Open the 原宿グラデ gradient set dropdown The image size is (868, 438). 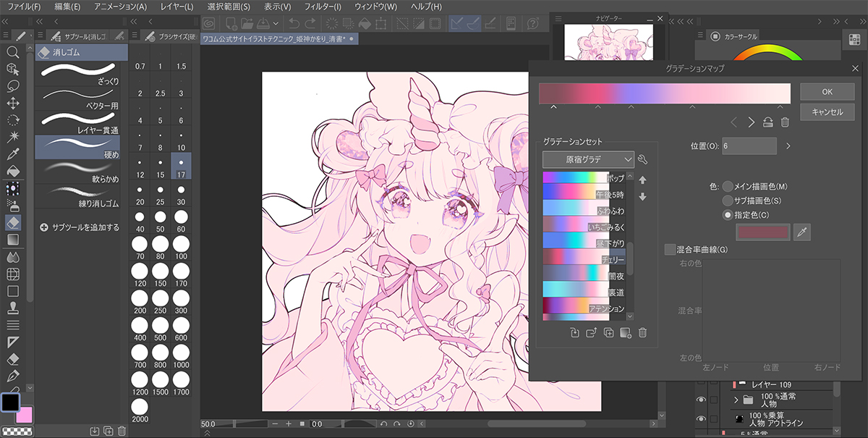(588, 159)
